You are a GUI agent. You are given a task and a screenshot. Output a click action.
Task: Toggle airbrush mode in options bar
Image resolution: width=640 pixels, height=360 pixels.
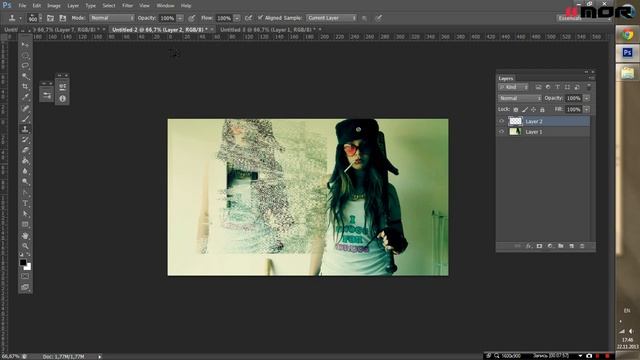tap(249, 18)
